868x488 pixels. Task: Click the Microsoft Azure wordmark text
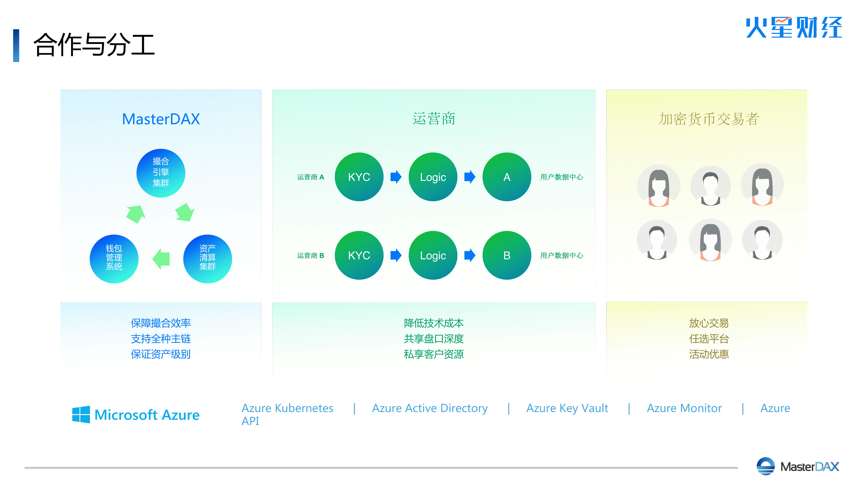coord(147,415)
